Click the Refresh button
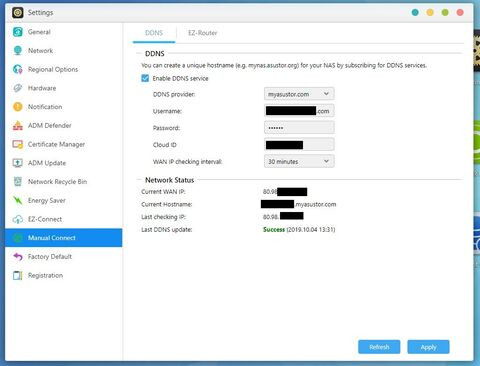This screenshot has height=366, width=480. click(379, 347)
